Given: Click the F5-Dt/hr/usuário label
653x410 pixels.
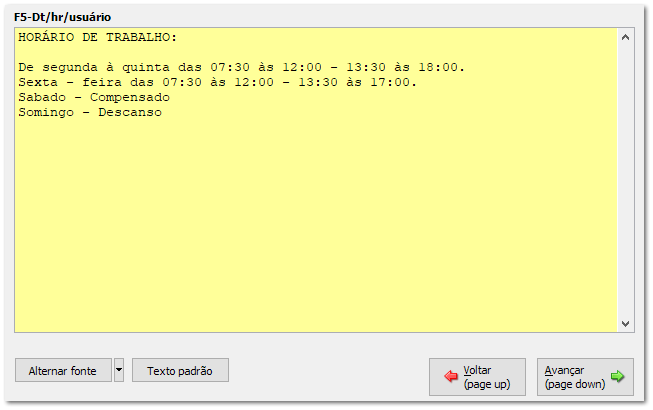Looking at the screenshot, I should (x=62, y=17).
